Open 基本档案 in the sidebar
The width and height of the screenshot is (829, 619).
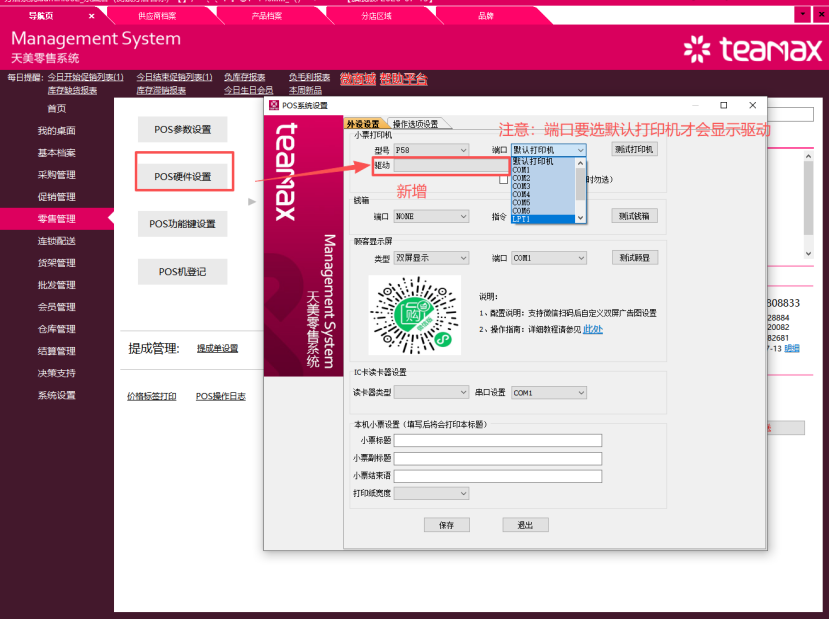57,153
